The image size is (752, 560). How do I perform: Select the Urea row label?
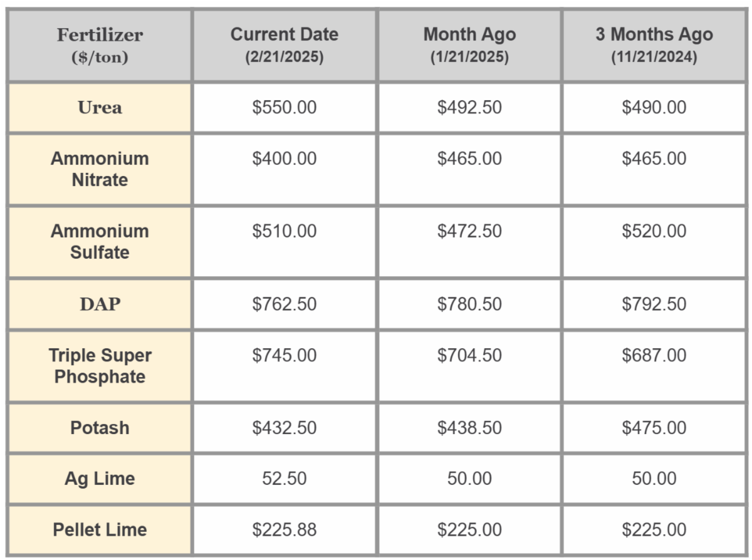coord(100,107)
